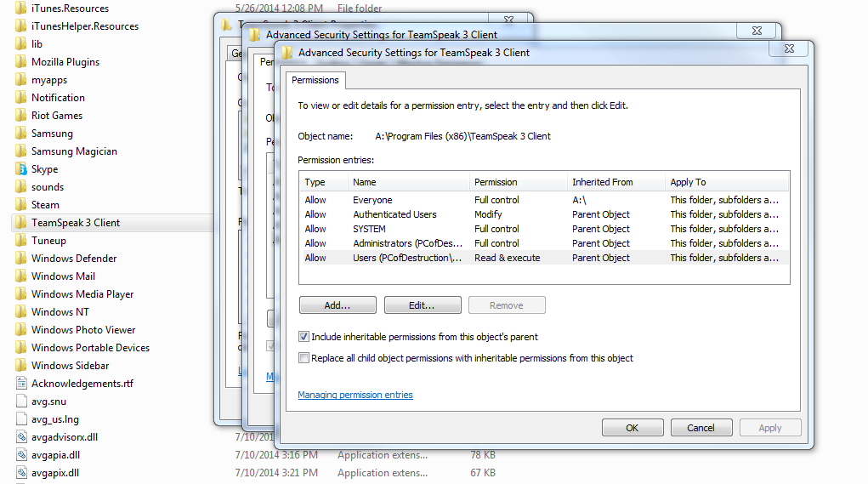The width and height of the screenshot is (868, 484).
Task: Click the Windows Sidebar folder icon
Action: coord(21,366)
